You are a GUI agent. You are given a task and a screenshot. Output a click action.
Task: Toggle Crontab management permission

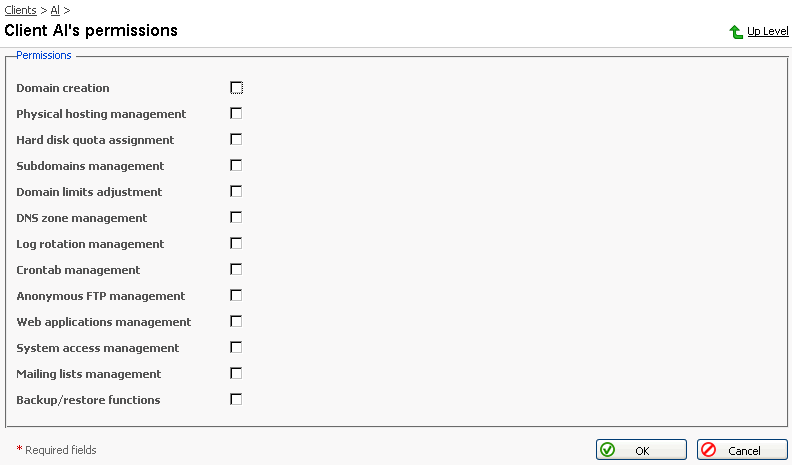(237, 270)
